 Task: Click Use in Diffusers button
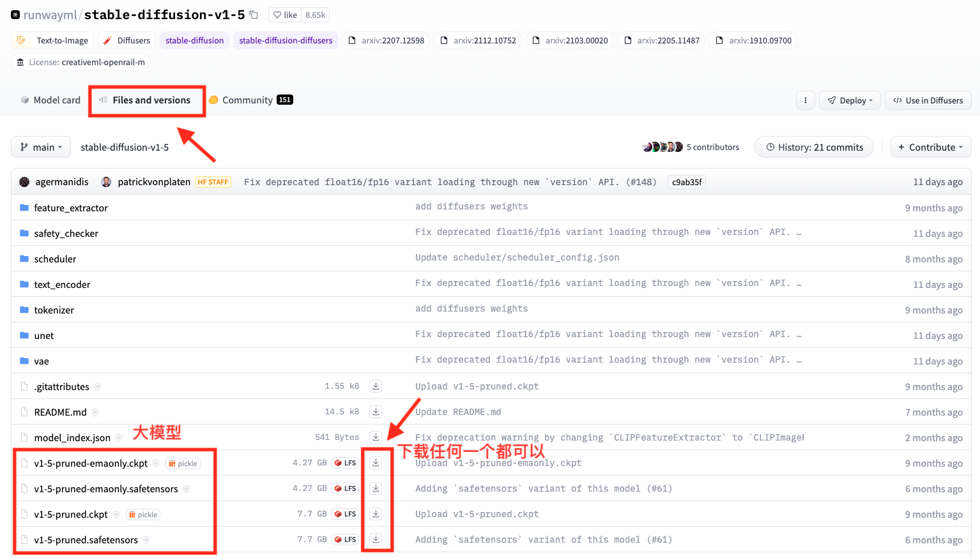[x=928, y=100]
